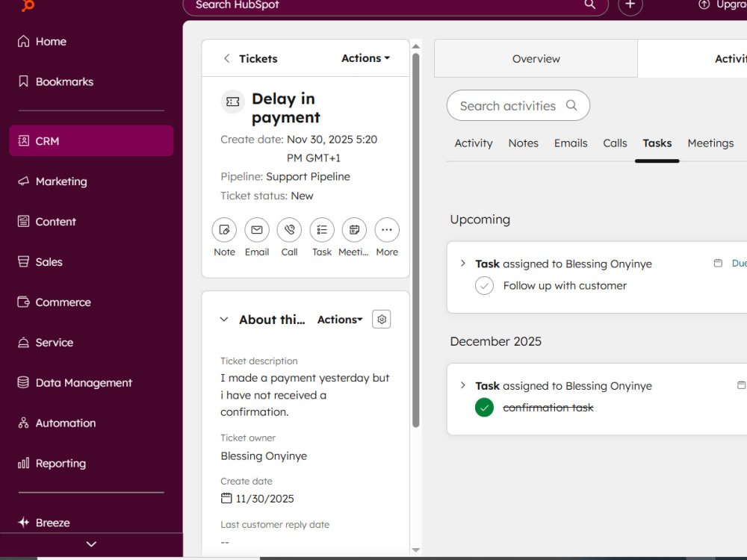Viewport: 747px width, 560px height.
Task: Open ticket header Actions dropdown
Action: [x=366, y=58]
